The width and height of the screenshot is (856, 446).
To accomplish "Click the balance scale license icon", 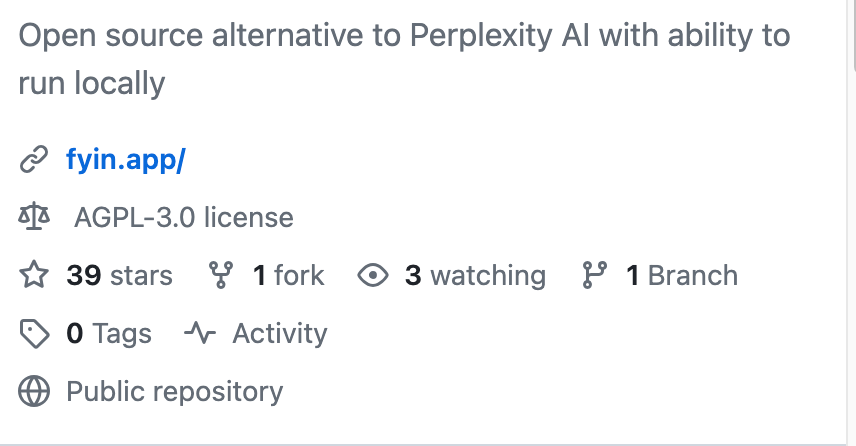I will [34, 217].
